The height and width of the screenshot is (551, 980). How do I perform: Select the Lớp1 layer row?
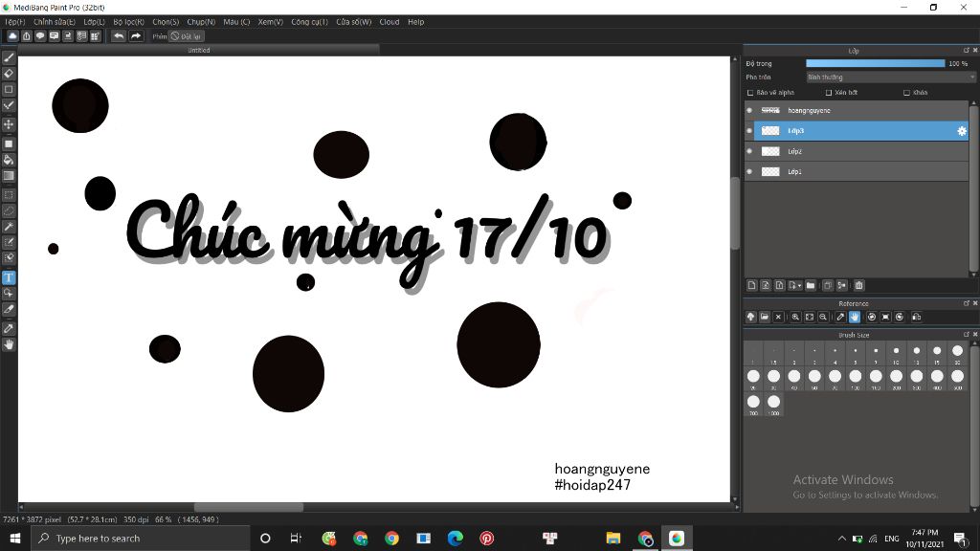857,171
